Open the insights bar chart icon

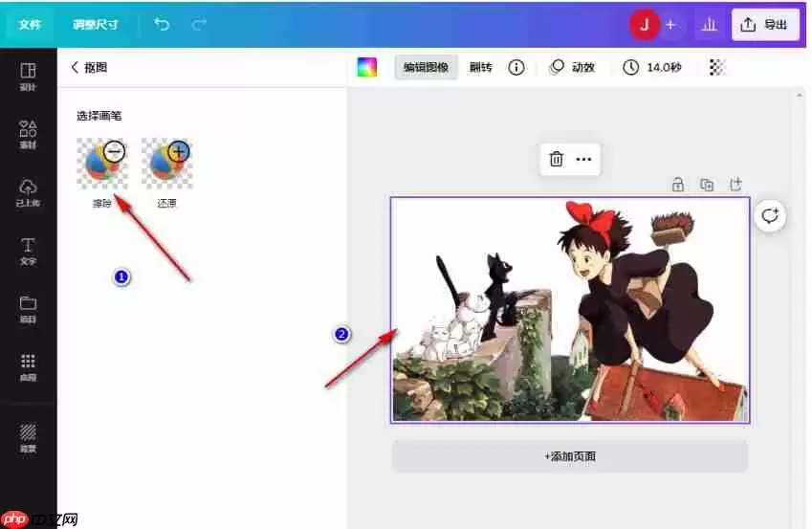pyautogui.click(x=709, y=24)
